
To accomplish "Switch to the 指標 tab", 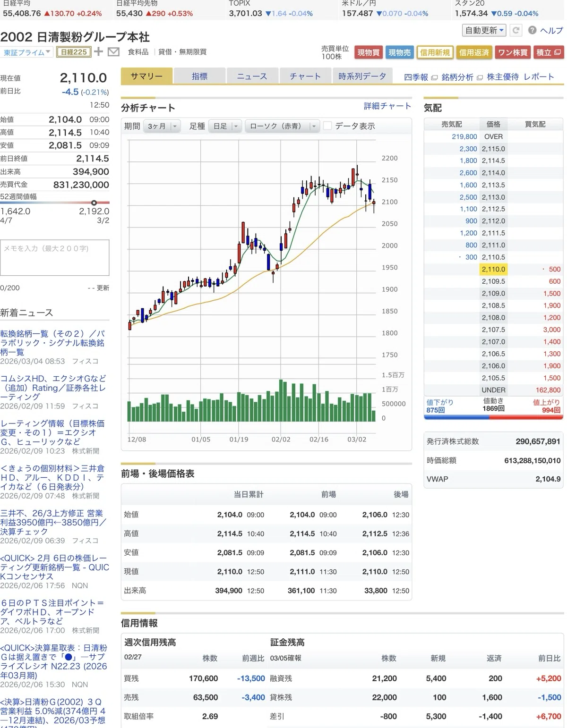I will pyautogui.click(x=199, y=76).
